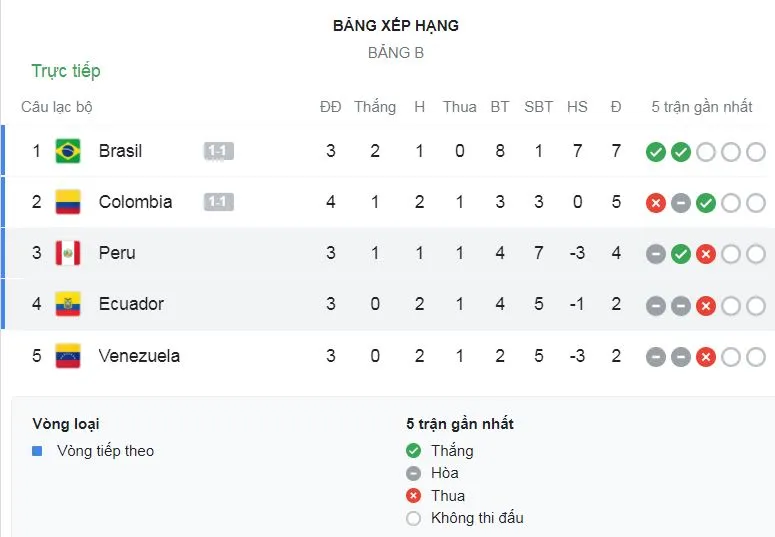
Task: Click the 1-1 live score badge beside Brasil
Action: tap(218, 151)
